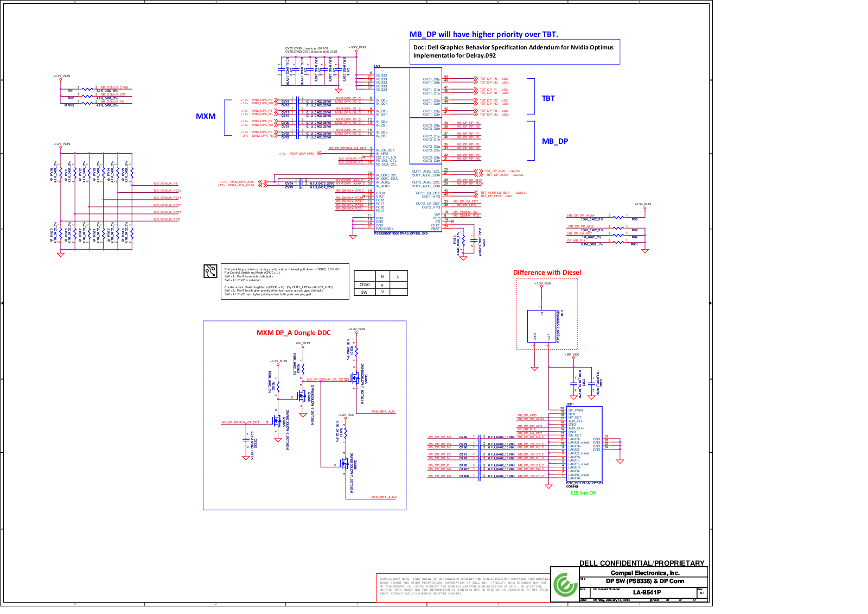This screenshot has height=614, width=868.
Task: Click the 'L' column header in the table
Action: pos(399,276)
